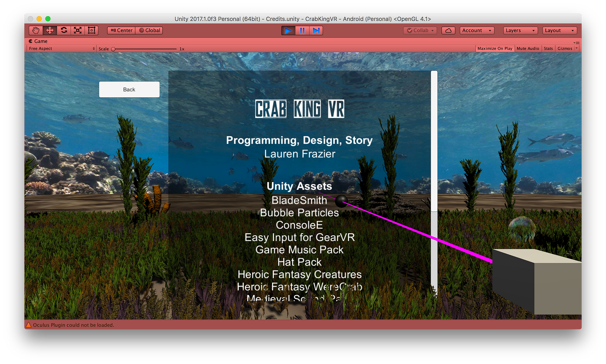The width and height of the screenshot is (606, 364).
Task: Toggle Mute Audio in Game view
Action: pos(528,48)
